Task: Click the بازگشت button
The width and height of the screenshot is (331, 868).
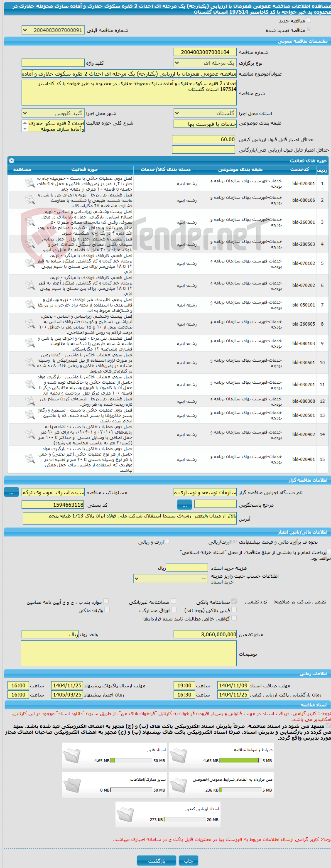Action: click(157, 861)
